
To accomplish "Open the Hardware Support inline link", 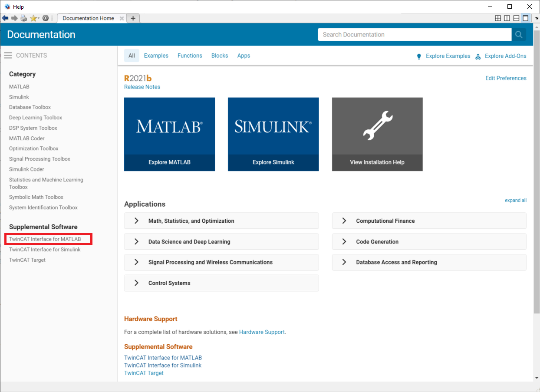I will pyautogui.click(x=262, y=332).
